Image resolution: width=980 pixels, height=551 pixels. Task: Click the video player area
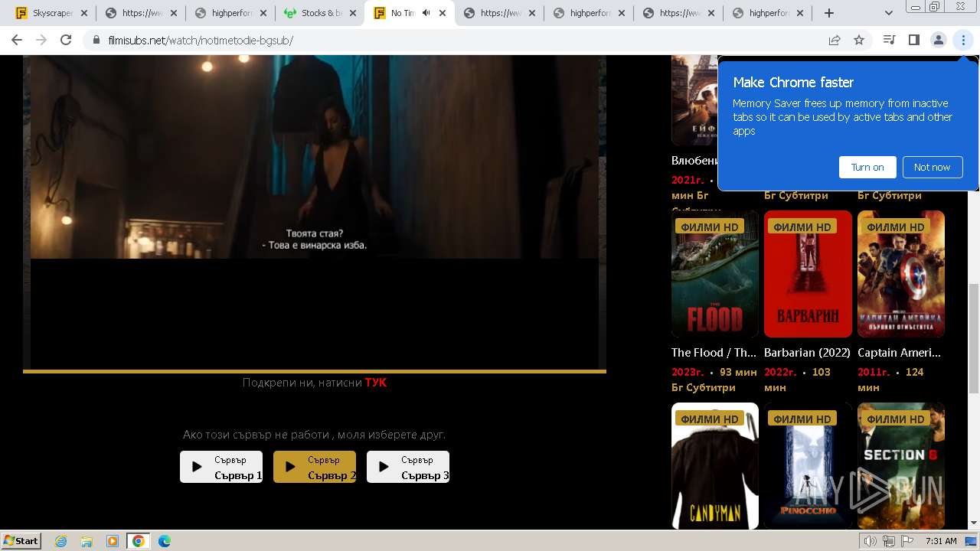tap(315, 211)
